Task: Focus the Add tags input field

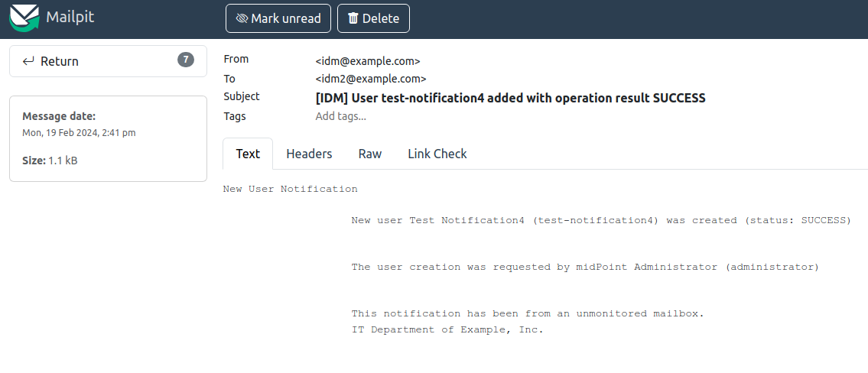Action: pos(341,116)
